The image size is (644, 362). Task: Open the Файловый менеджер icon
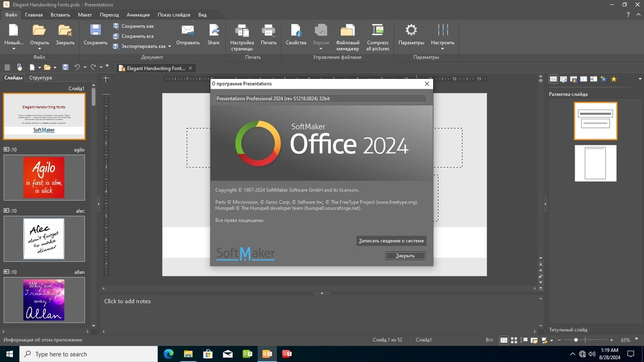pos(348,30)
